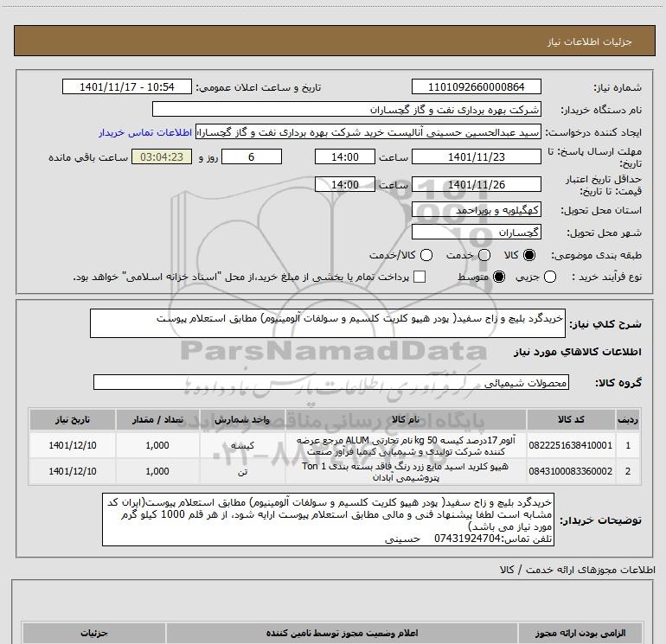Click the announcement date field 1401/11/17 - 10:54

point(127,86)
